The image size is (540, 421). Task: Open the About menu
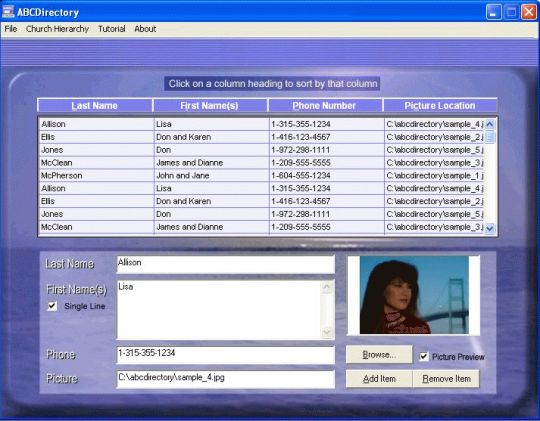pos(145,29)
